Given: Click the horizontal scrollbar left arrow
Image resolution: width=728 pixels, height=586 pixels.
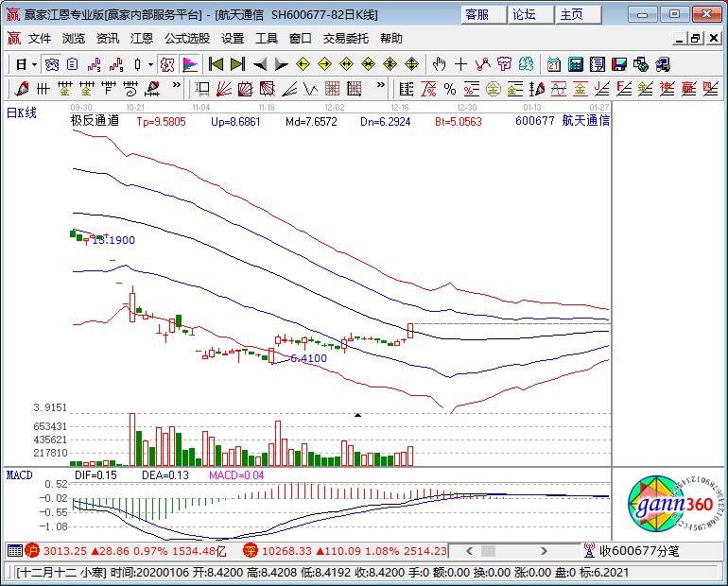Looking at the screenshot, I should point(469,551).
